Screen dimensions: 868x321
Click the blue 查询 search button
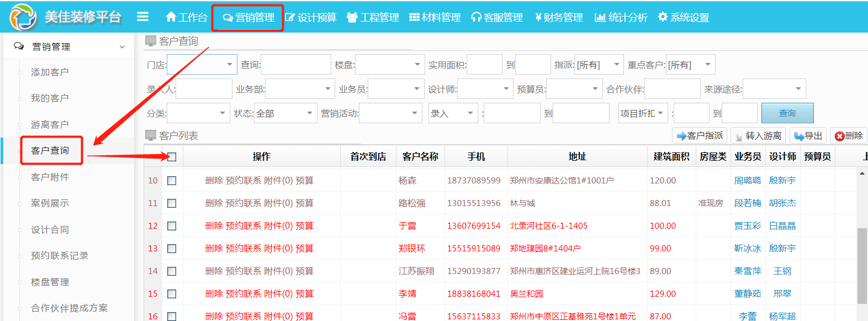click(x=787, y=113)
